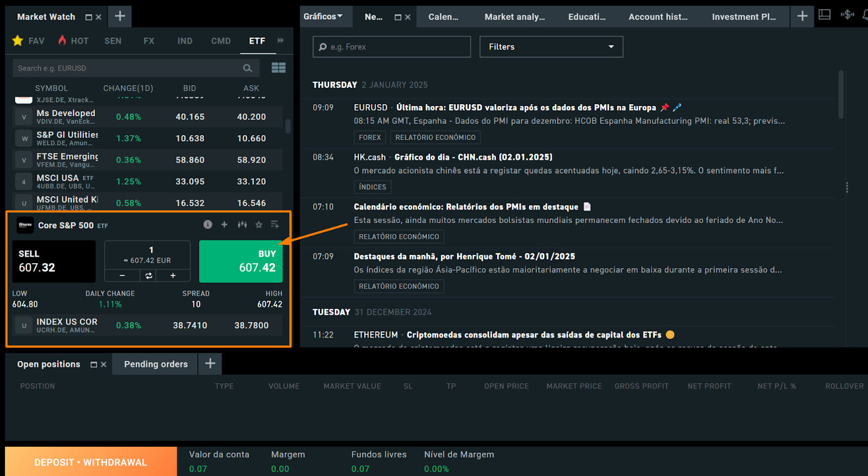This screenshot has width=868, height=476.
Task: Click the news search field e.g. Forex
Action: click(x=392, y=47)
